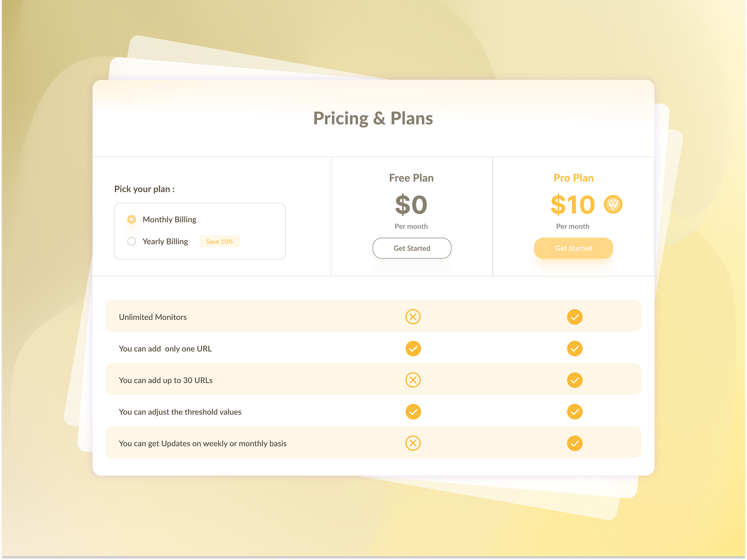Image resolution: width=747 pixels, height=560 pixels.
Task: Click the Pricing & Plans title
Action: coord(373,119)
